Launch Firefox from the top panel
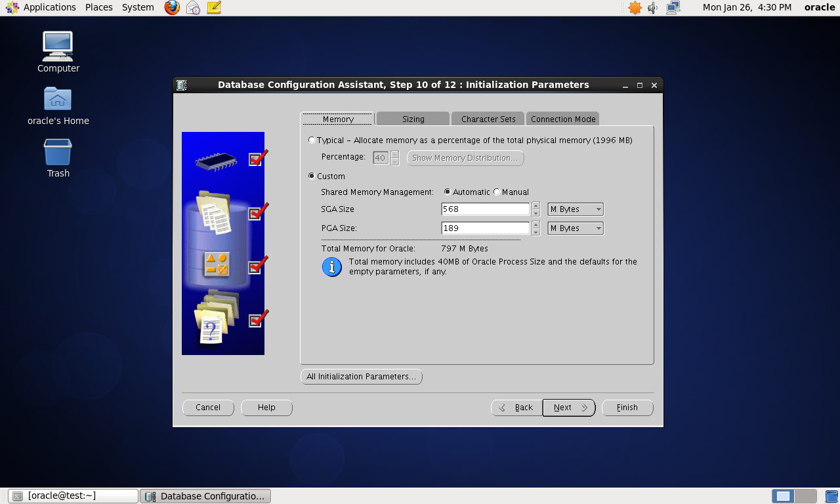This screenshot has height=504, width=840. tap(172, 8)
